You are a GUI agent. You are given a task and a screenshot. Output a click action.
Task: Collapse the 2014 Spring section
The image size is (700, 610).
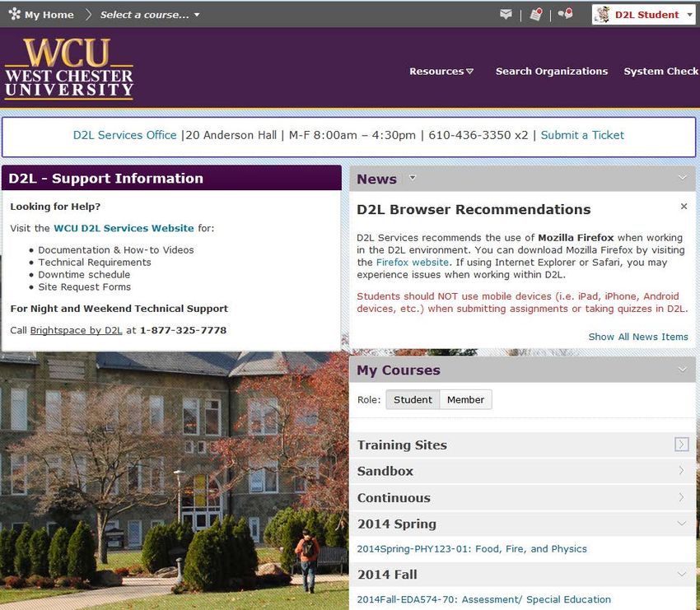pos(682,523)
